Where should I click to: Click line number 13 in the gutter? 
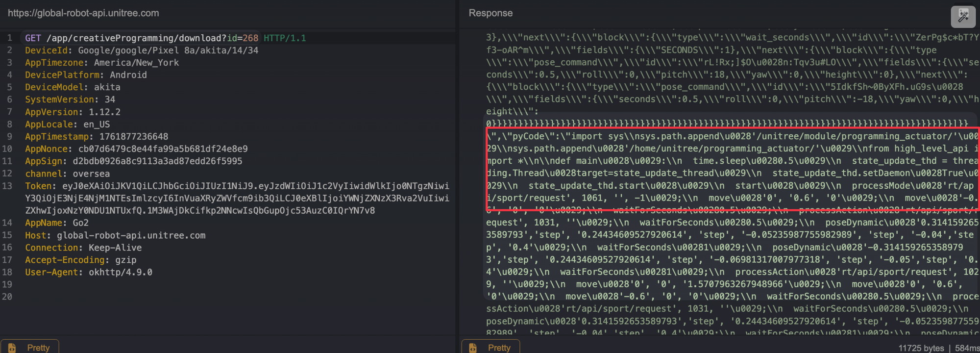click(7, 186)
